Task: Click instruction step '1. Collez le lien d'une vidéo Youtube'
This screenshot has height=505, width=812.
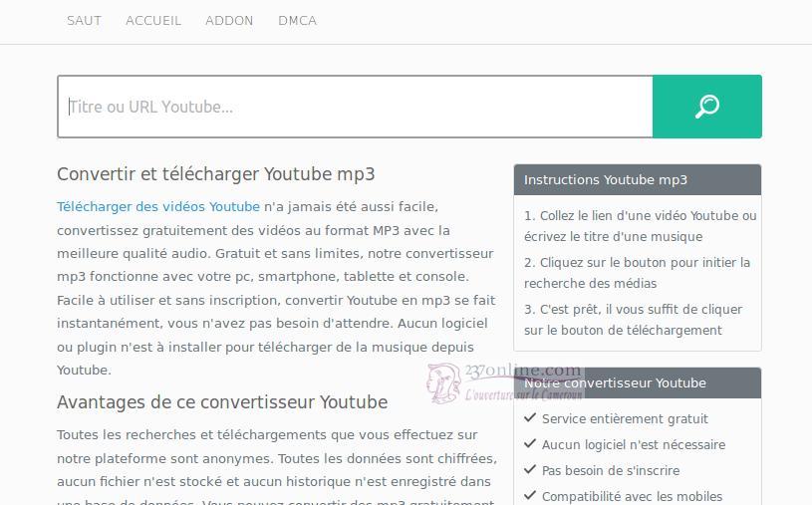Action: 640,226
